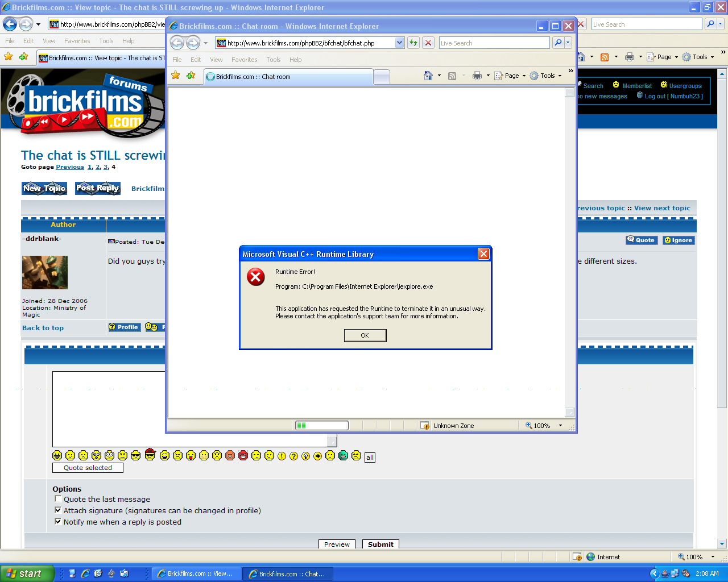Open search options dropdown in View topic window

[721, 24]
